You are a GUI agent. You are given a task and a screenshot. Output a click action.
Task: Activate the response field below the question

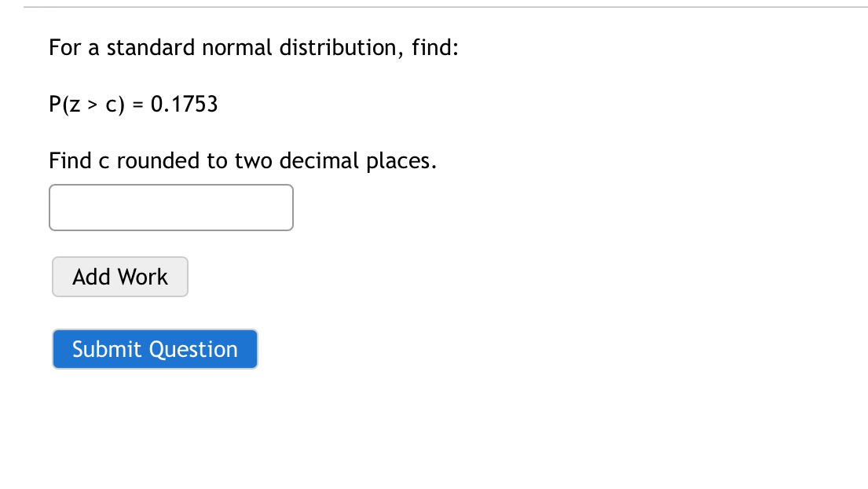pos(170,207)
